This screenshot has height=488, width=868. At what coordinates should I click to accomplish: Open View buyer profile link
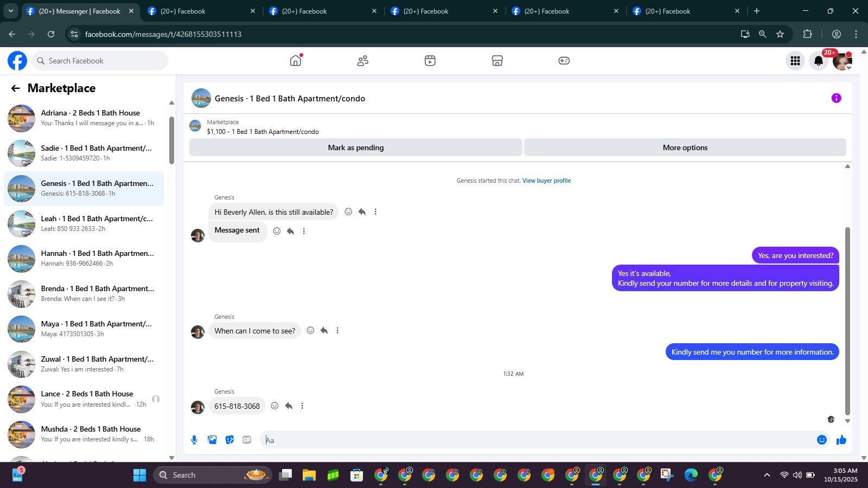546,181
